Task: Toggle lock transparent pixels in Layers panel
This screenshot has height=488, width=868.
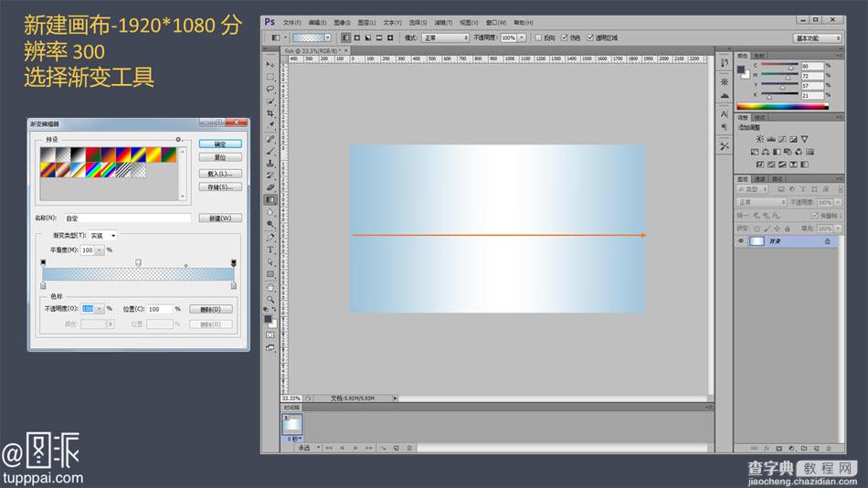Action: coord(757,228)
